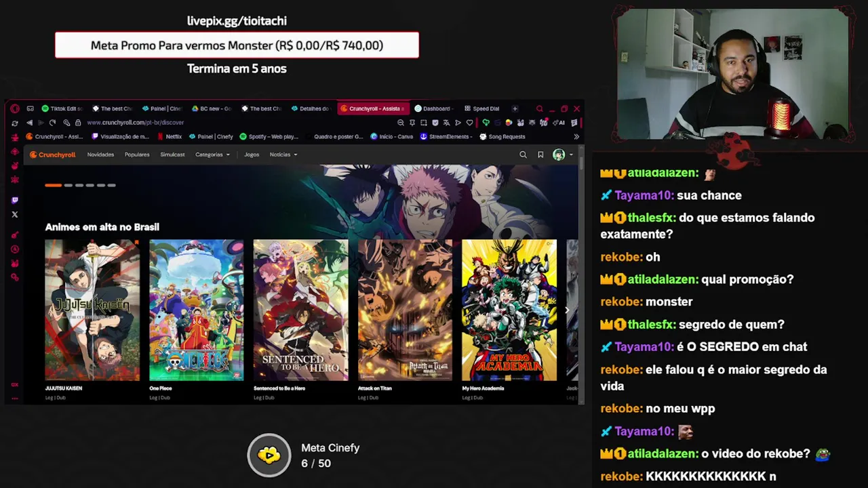The width and height of the screenshot is (868, 488).
Task: Click chat message "qual promoção?"
Action: coord(747,279)
